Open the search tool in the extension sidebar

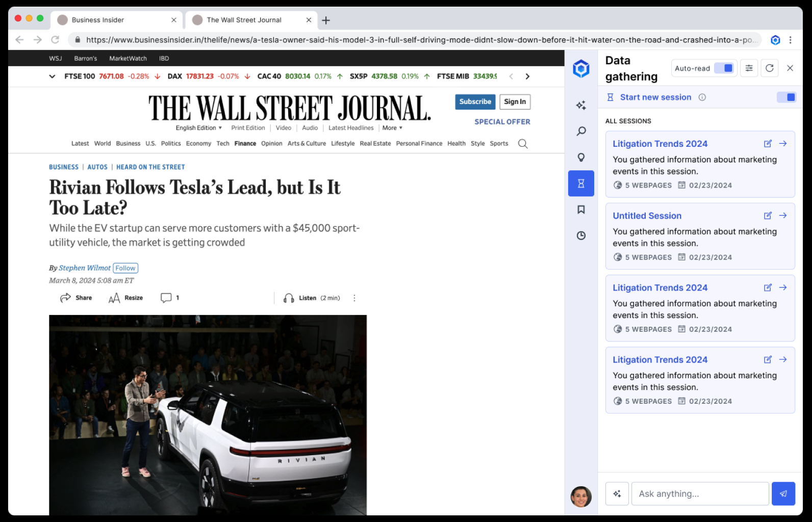(581, 132)
